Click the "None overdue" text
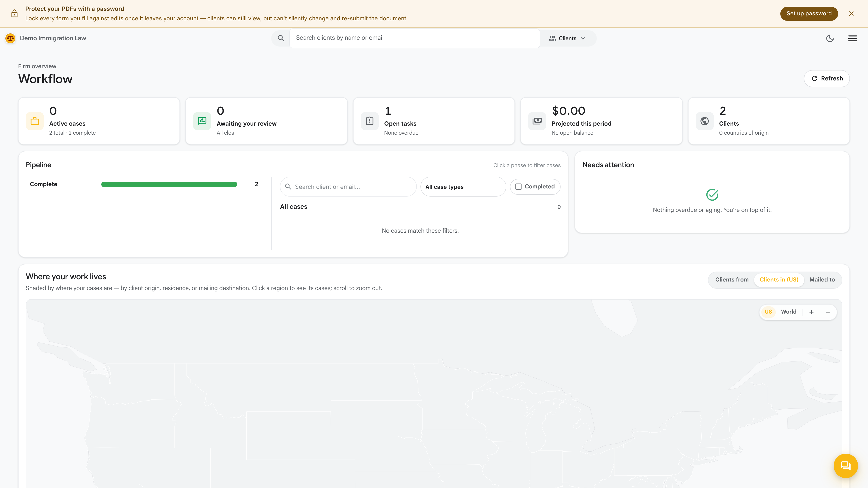Viewport: 868px width, 488px height. pos(401,133)
